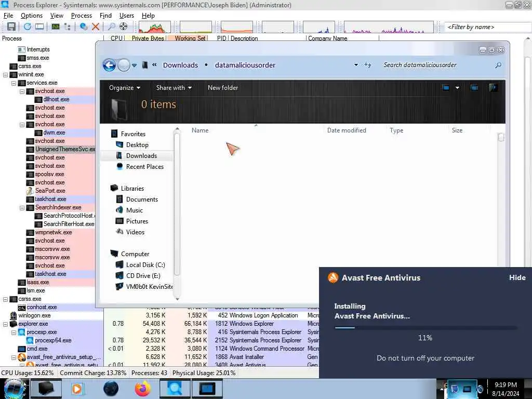532x399 pixels.
Task: Click the Find handle magnifier icon
Action: pos(111,26)
